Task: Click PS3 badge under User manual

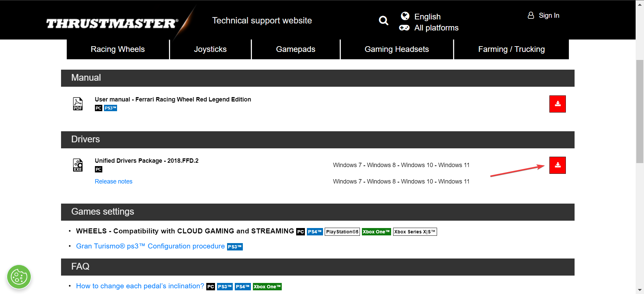Action: (x=110, y=108)
